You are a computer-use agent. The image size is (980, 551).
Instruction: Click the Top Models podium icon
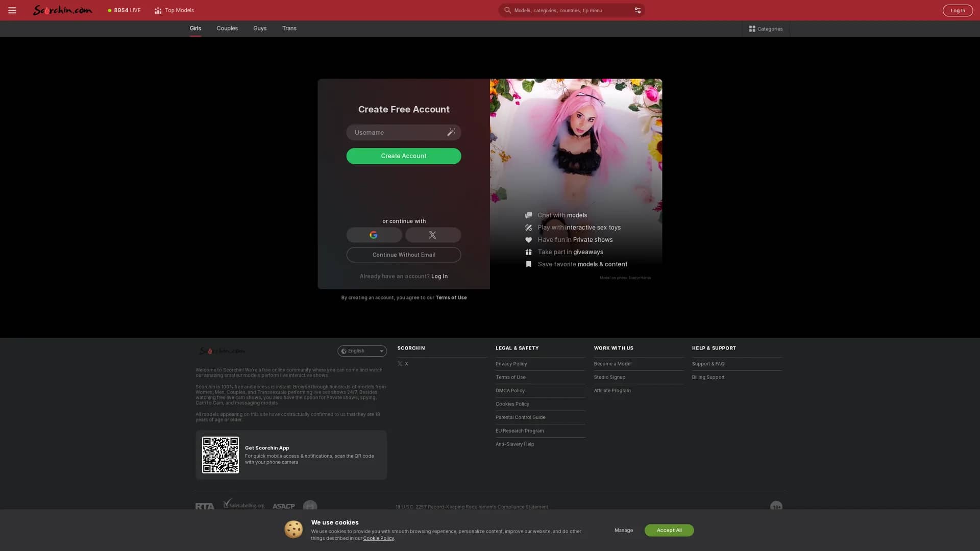[x=158, y=10]
